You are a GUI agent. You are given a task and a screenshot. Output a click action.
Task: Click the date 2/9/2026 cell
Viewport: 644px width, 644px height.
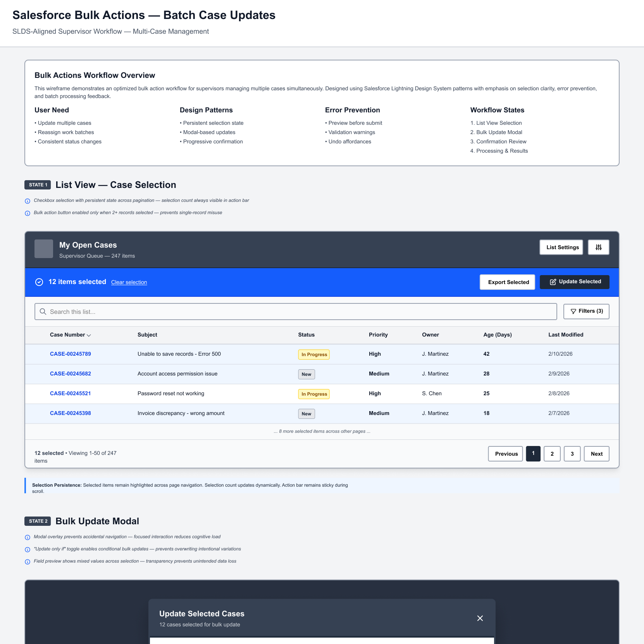click(x=559, y=374)
